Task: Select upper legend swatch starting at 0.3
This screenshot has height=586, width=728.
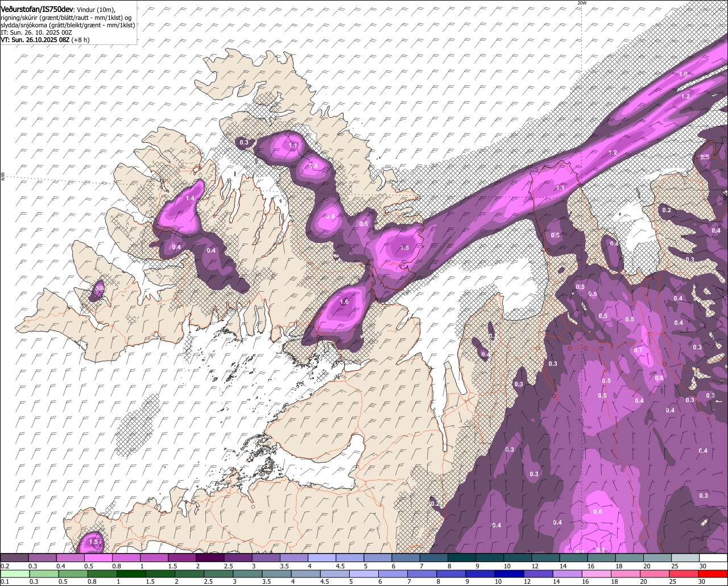Action: [42, 558]
